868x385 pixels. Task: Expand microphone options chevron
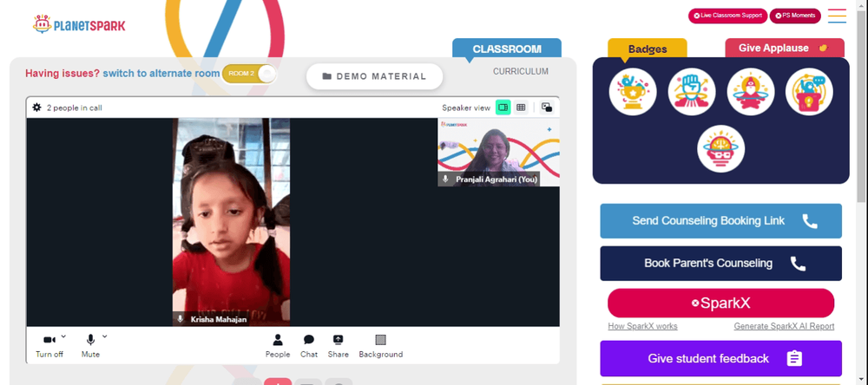pyautogui.click(x=105, y=336)
